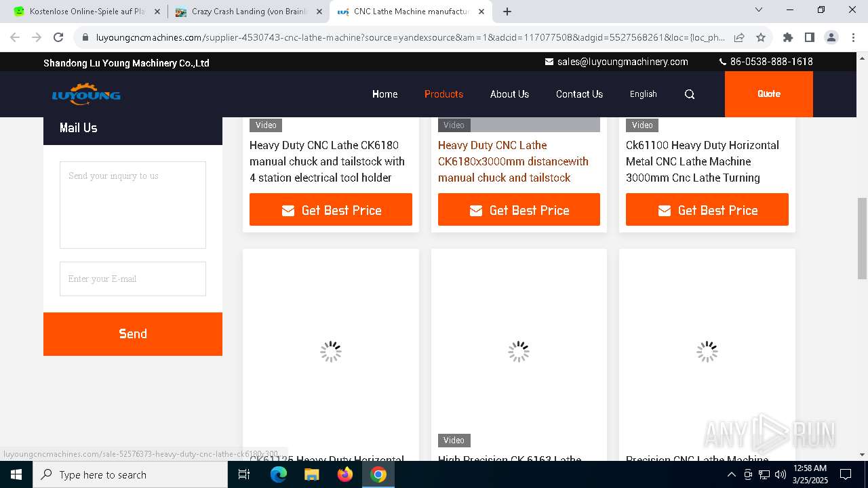View site information lock icon

click(x=85, y=37)
